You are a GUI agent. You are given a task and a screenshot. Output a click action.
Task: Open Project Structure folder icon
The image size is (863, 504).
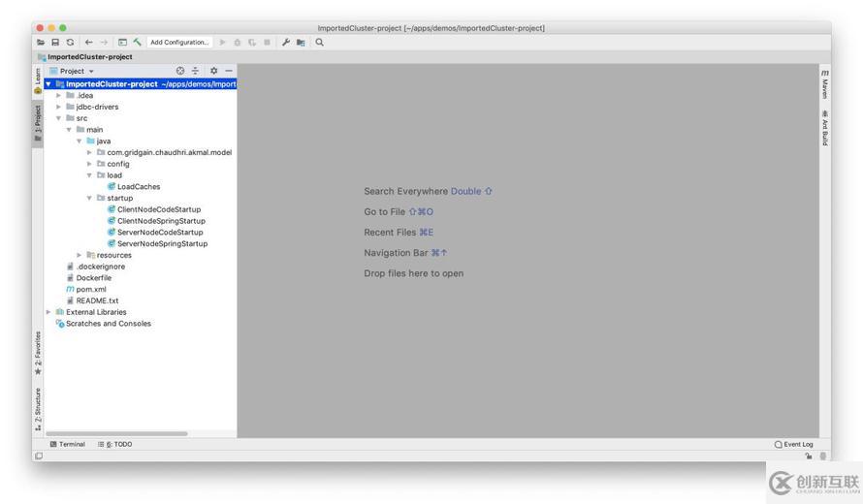coord(301,43)
